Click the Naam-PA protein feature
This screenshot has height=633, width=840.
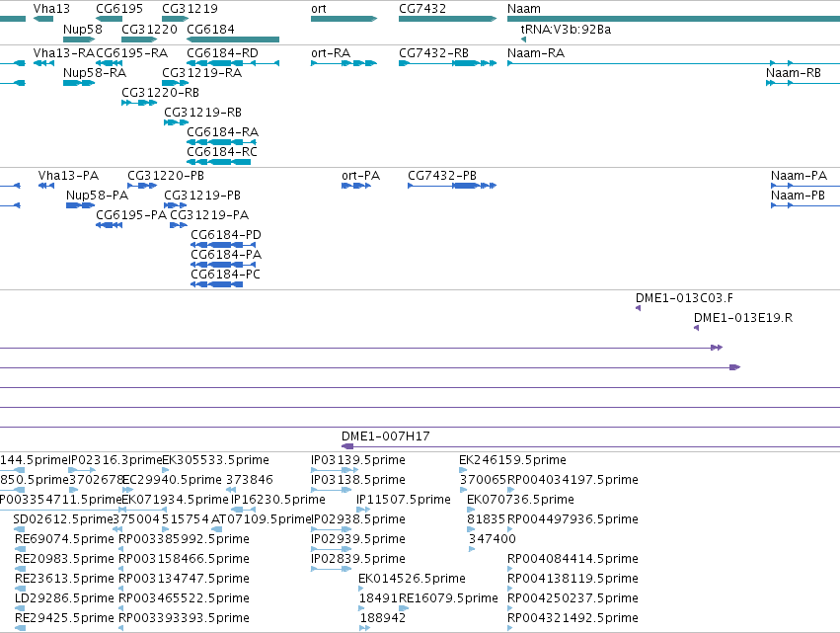(x=805, y=186)
